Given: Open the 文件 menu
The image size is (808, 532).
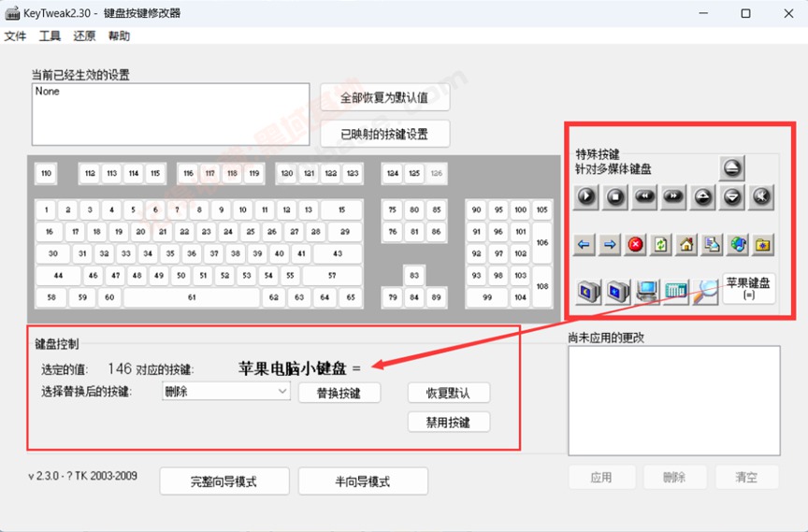Looking at the screenshot, I should (x=15, y=36).
